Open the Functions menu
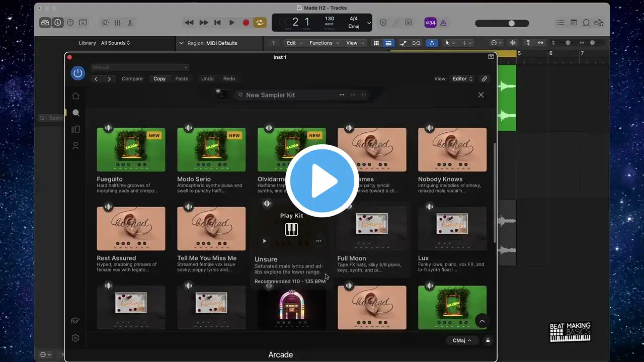 pos(324,43)
